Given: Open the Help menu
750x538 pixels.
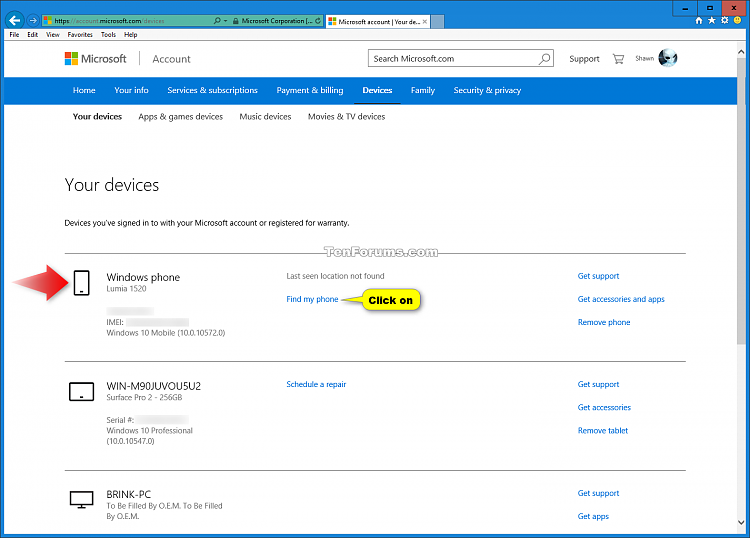Looking at the screenshot, I should 131,34.
